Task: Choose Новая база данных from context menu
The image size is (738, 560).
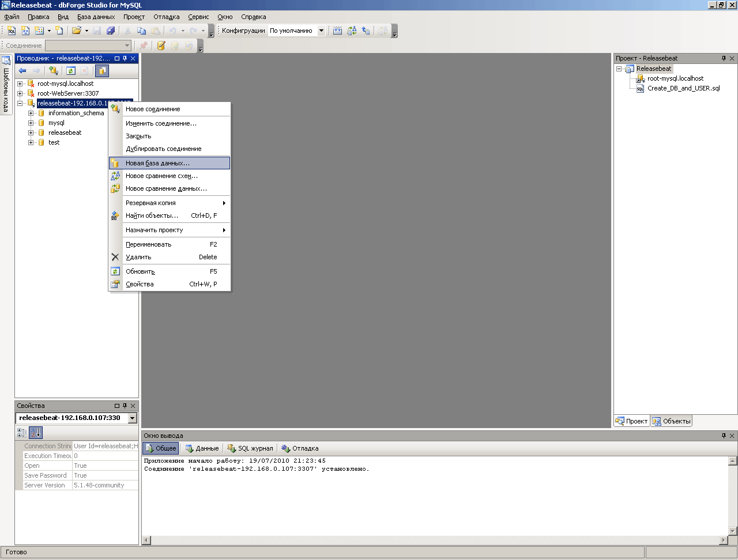Action: (x=170, y=163)
